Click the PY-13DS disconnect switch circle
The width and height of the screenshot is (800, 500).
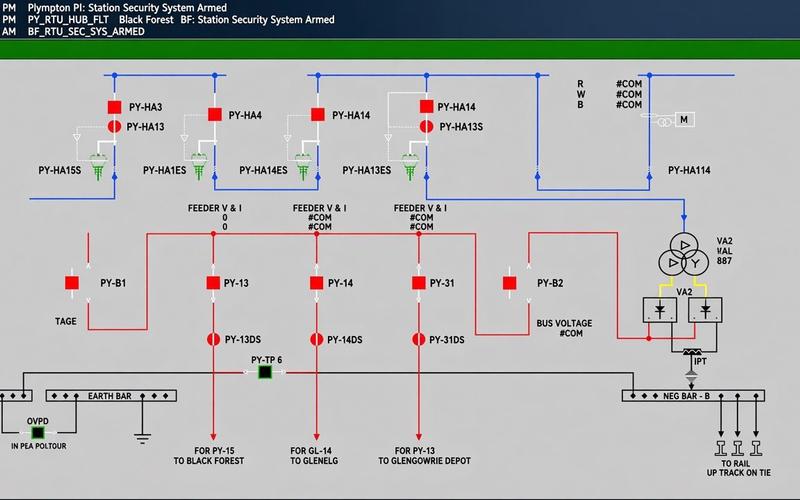[x=213, y=339]
